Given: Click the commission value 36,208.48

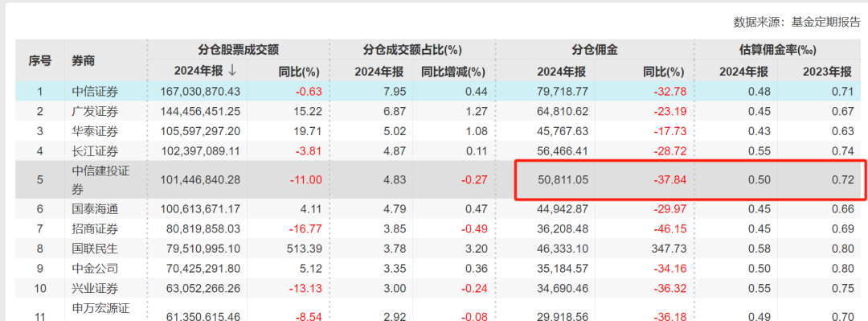Looking at the screenshot, I should (x=563, y=229).
